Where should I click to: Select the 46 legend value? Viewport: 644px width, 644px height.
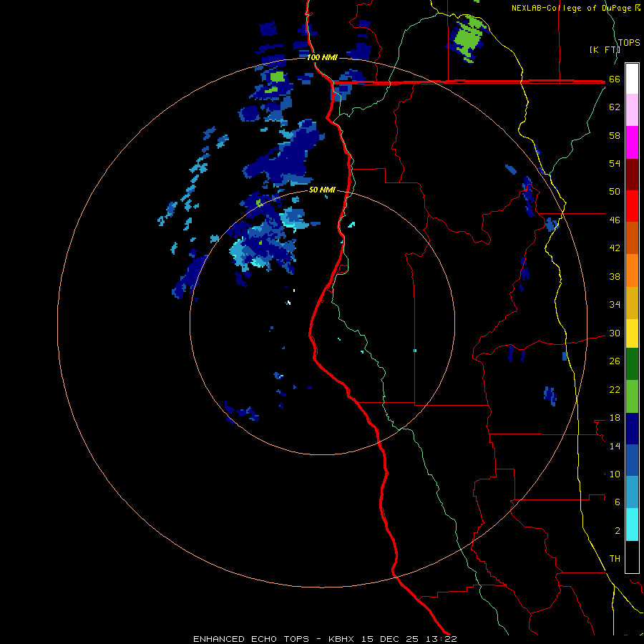[615, 220]
